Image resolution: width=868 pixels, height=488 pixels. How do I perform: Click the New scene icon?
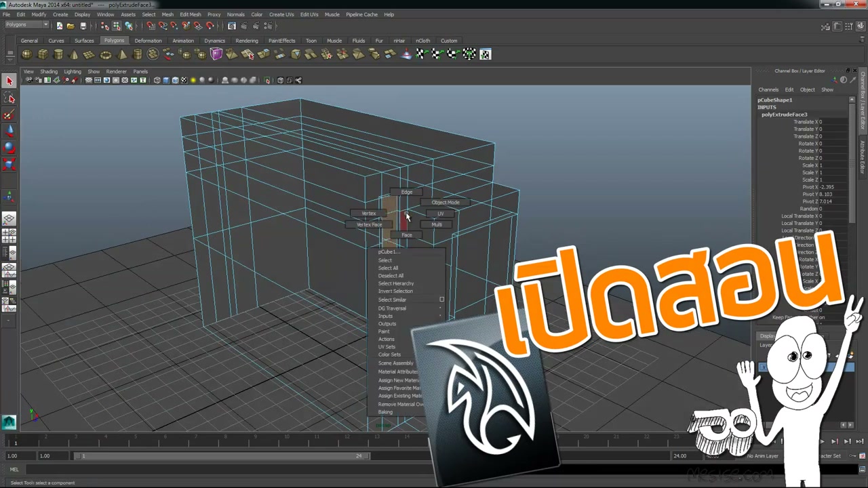click(60, 26)
